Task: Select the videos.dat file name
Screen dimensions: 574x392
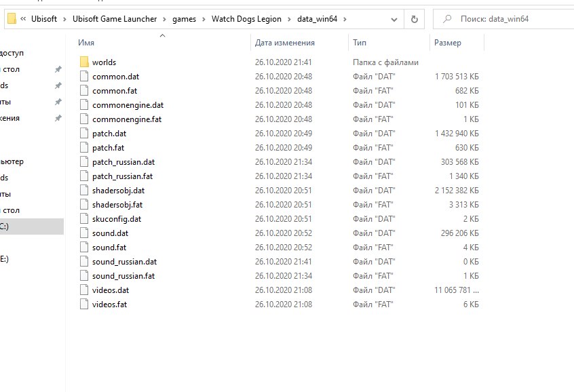Action: [111, 290]
